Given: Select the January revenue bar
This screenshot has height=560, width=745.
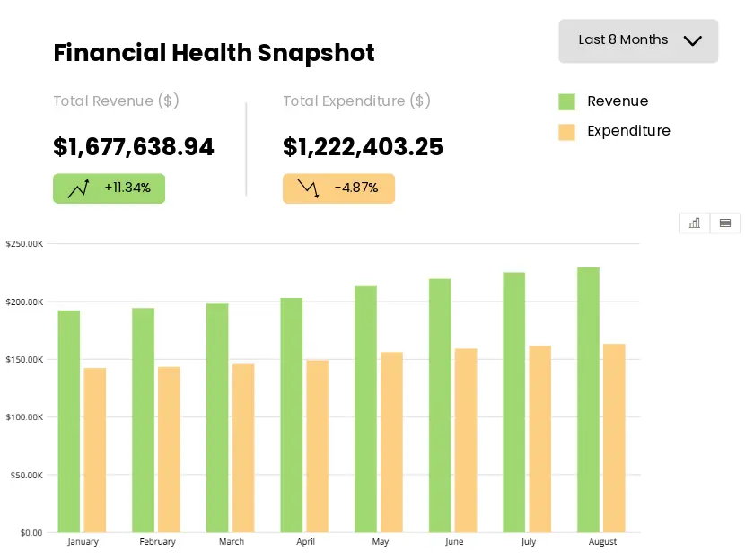Looking at the screenshot, I should (69, 421).
